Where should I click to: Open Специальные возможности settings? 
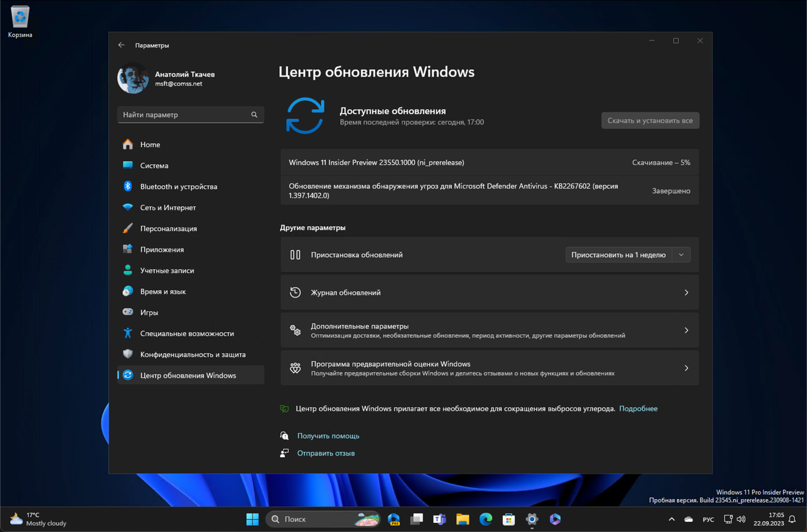pos(187,333)
